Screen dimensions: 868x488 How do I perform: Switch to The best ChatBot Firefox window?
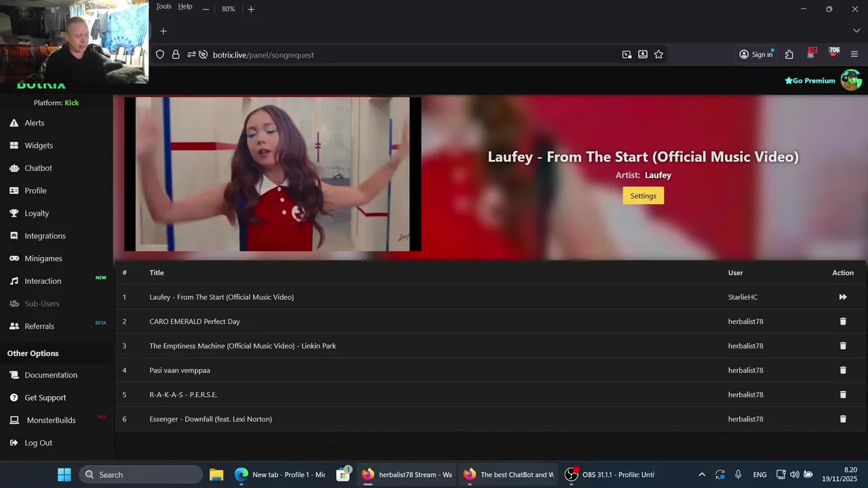(x=509, y=474)
